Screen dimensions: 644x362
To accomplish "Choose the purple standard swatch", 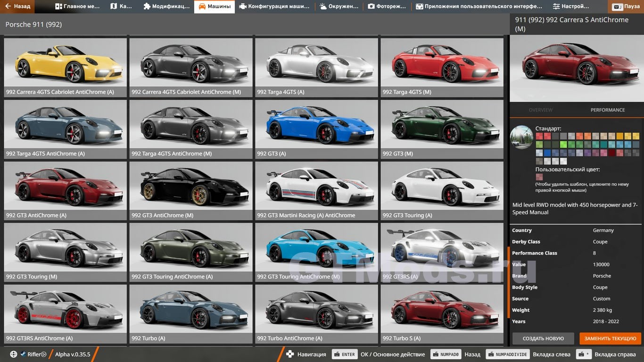I will tap(587, 153).
